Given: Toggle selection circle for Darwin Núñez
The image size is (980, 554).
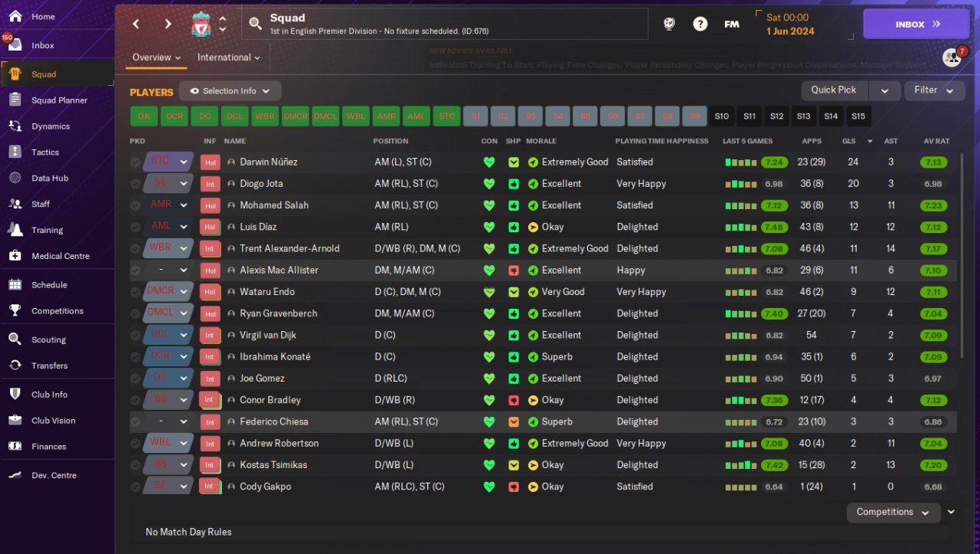Looking at the screenshot, I should (136, 162).
